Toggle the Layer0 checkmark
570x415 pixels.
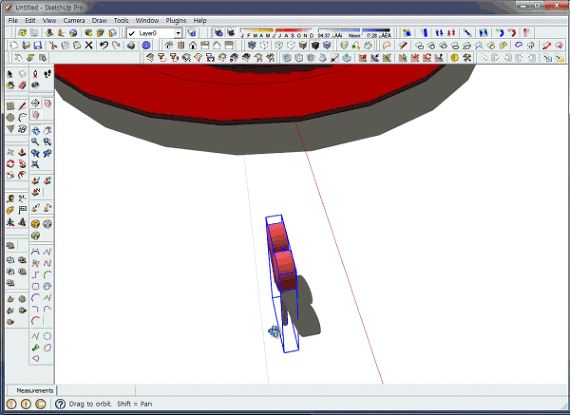[x=132, y=33]
